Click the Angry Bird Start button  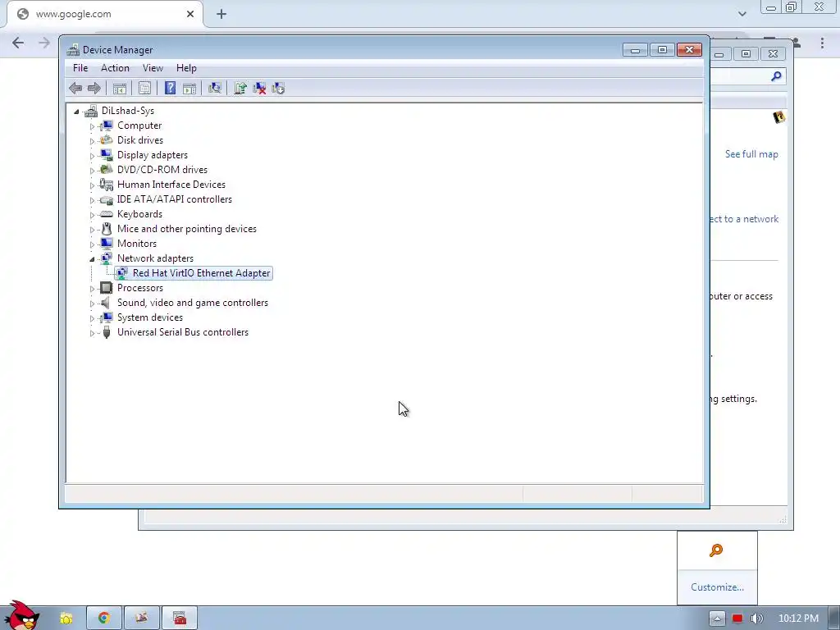[21, 615]
